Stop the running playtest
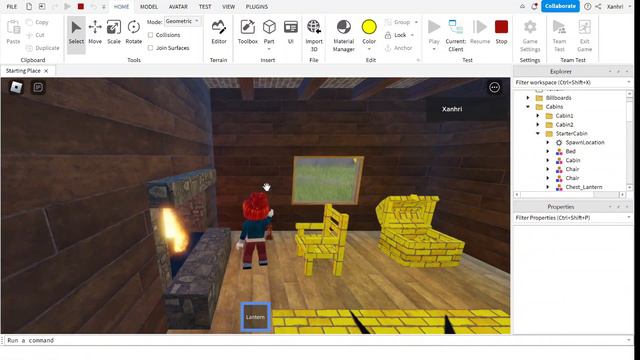The height and width of the screenshot is (360, 640). [501, 32]
